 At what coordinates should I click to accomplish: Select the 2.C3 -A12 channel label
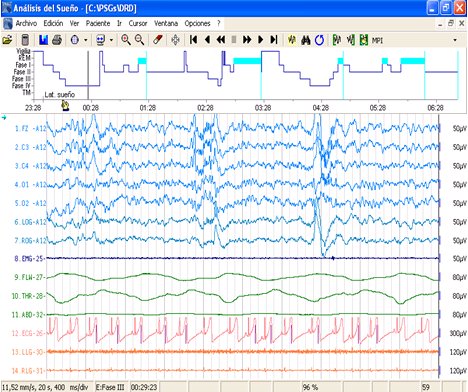30,147
